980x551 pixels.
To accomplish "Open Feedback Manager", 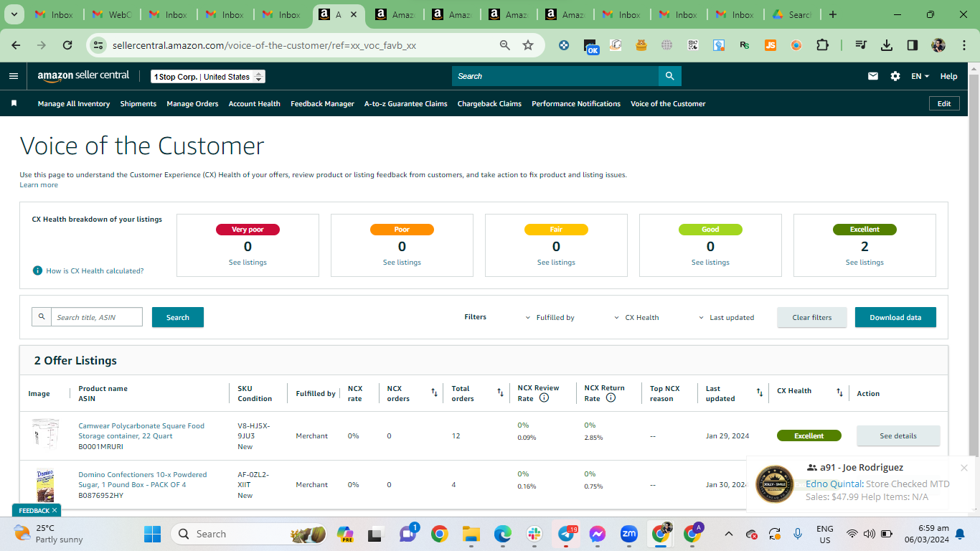I will (322, 103).
